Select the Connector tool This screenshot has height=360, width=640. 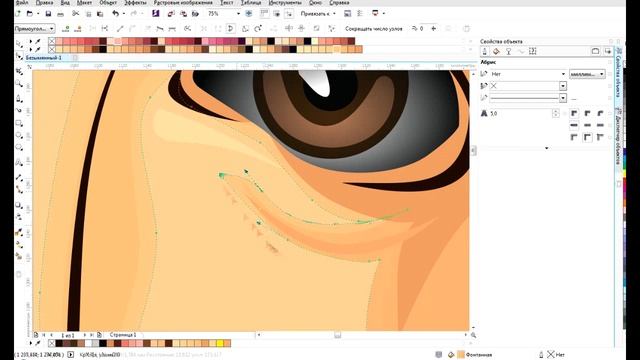[19, 189]
